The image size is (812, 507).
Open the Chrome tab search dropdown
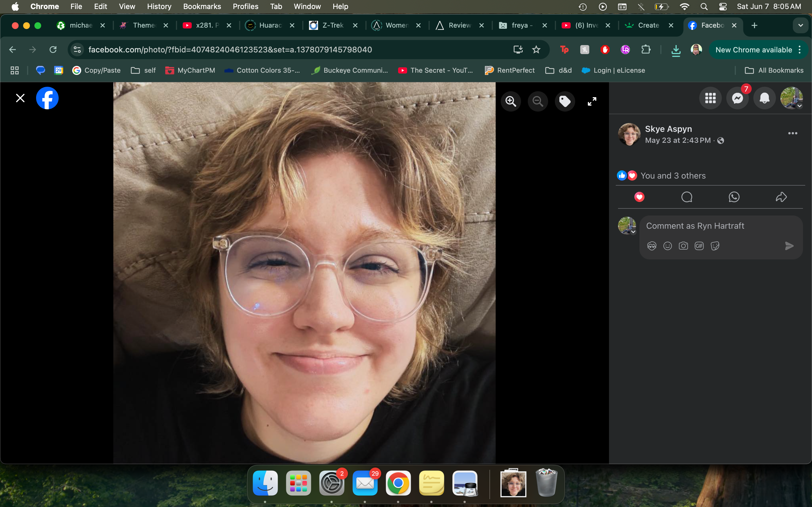tap(800, 25)
